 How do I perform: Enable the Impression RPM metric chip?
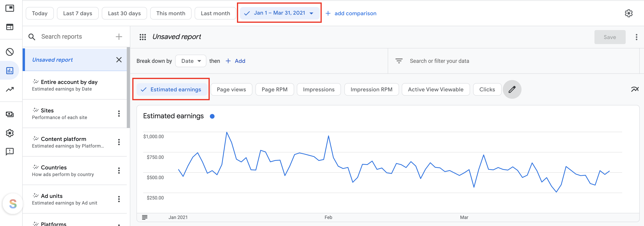371,89
